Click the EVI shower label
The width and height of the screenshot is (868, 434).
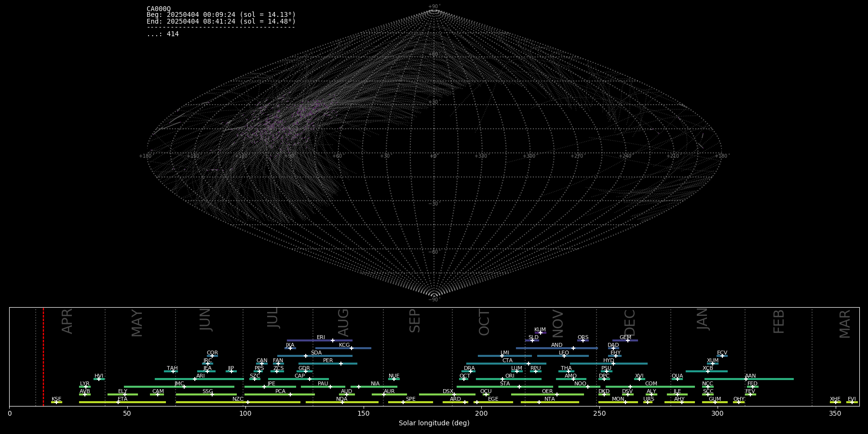[852, 399]
